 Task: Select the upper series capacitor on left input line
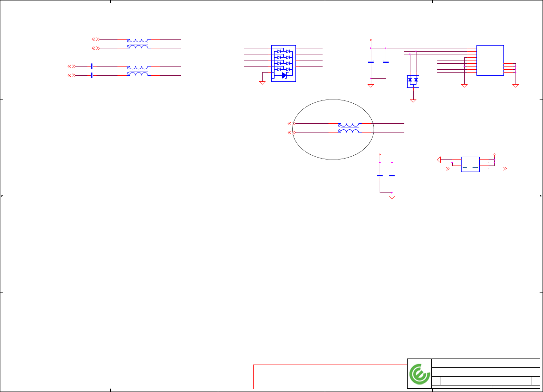coord(92,66)
